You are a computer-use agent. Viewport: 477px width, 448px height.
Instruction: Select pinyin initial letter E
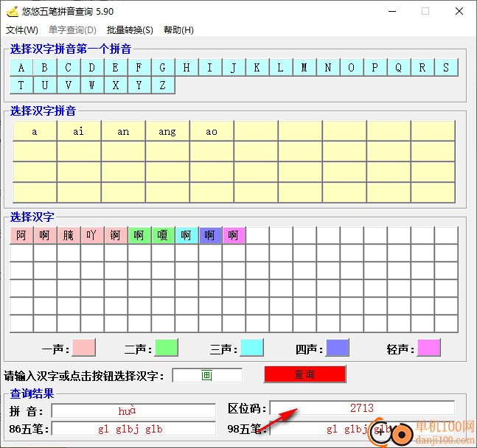[x=116, y=67]
